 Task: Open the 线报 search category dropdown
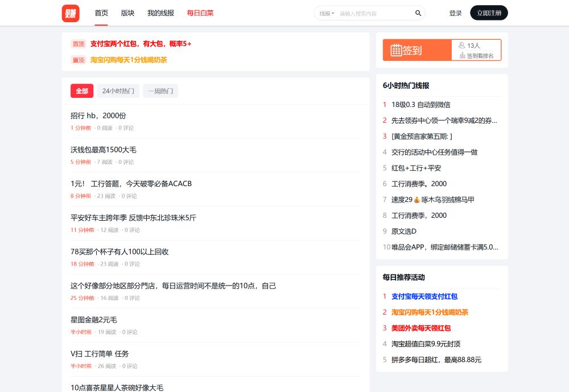pyautogui.click(x=325, y=13)
